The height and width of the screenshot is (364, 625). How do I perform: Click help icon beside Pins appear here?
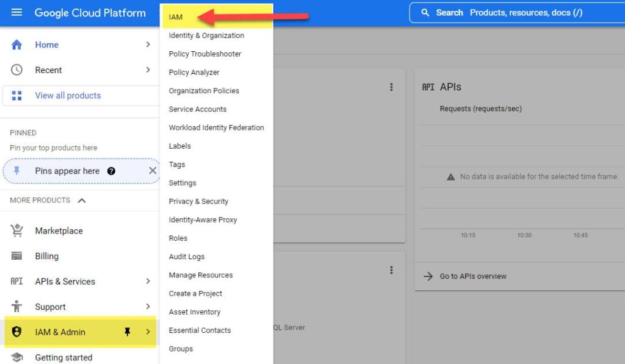111,171
